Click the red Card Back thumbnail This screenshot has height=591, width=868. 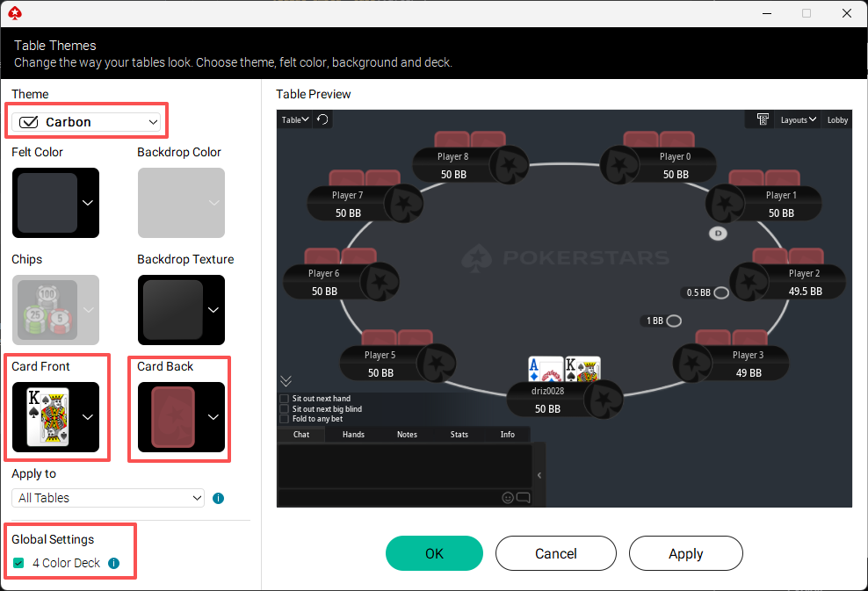[x=173, y=417]
